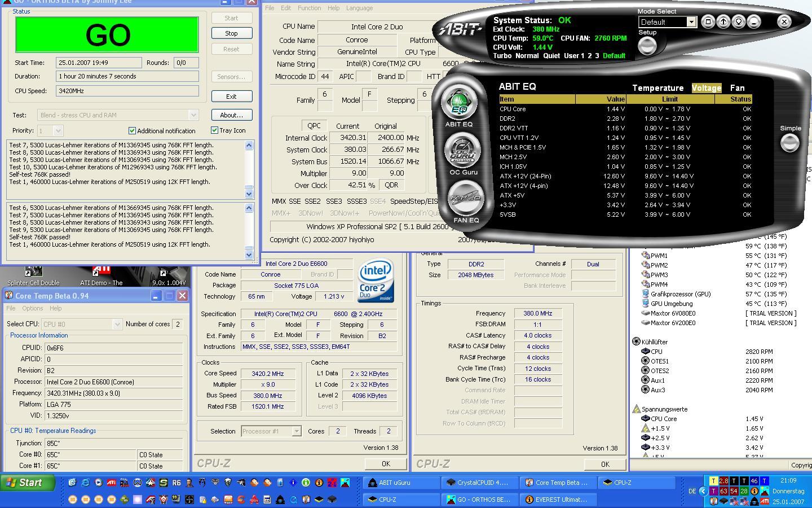Screen dimensions: 812x508
Task: Open the red ATI quick launch icon
Action: coord(112,483)
